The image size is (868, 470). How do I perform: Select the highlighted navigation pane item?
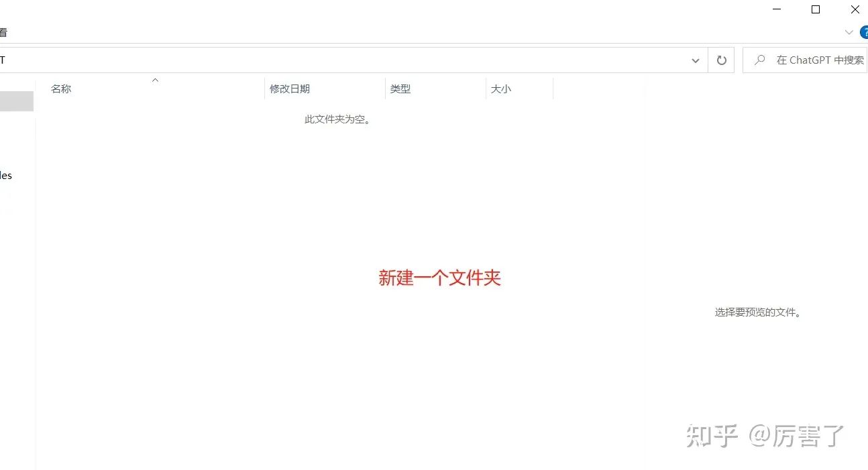[x=17, y=101]
